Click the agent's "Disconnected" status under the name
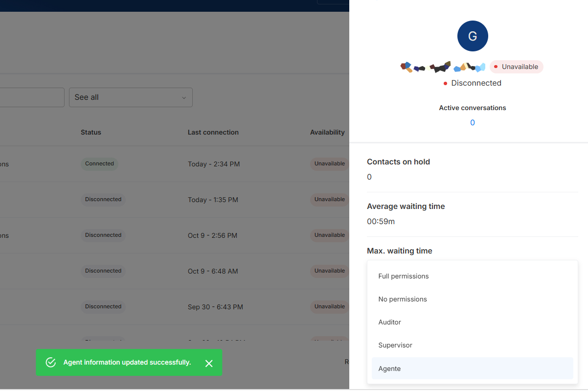The height and width of the screenshot is (392, 588). click(473, 83)
